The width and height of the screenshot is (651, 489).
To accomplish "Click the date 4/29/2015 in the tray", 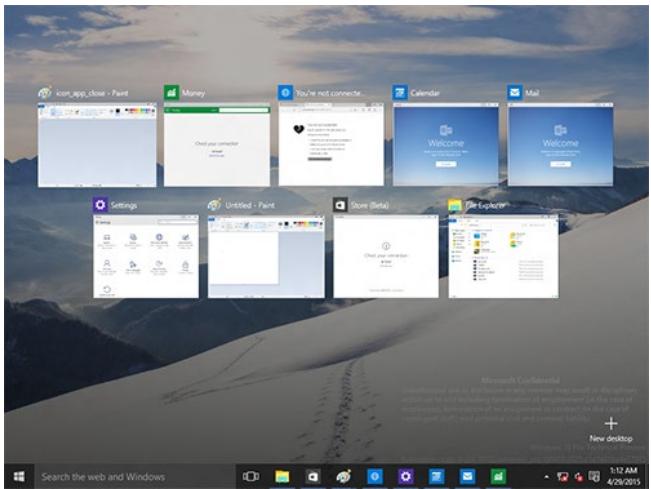I will tap(623, 482).
